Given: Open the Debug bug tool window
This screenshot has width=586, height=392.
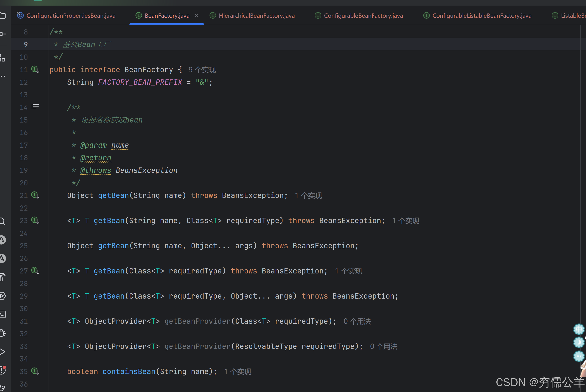Looking at the screenshot, I should 3,333.
